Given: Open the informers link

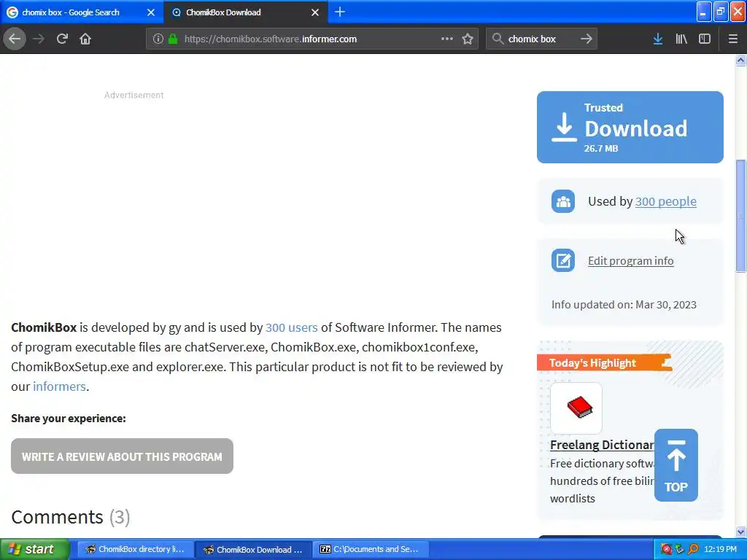Looking at the screenshot, I should (59, 386).
